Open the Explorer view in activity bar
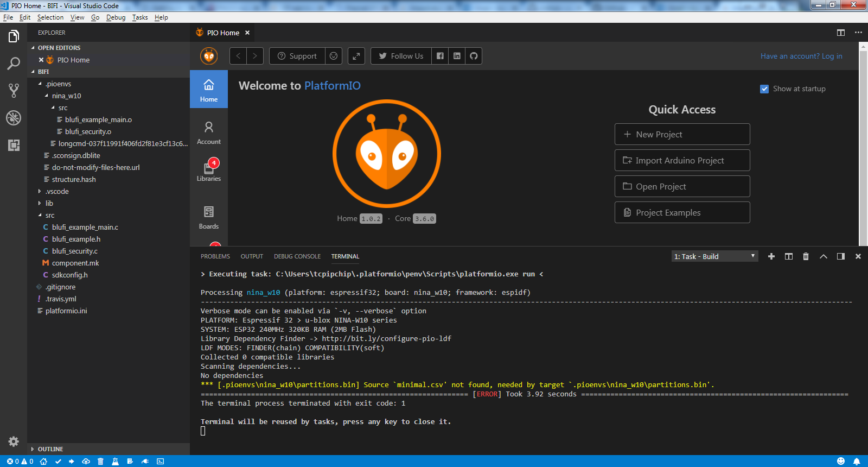This screenshot has height=467, width=868. [14, 36]
